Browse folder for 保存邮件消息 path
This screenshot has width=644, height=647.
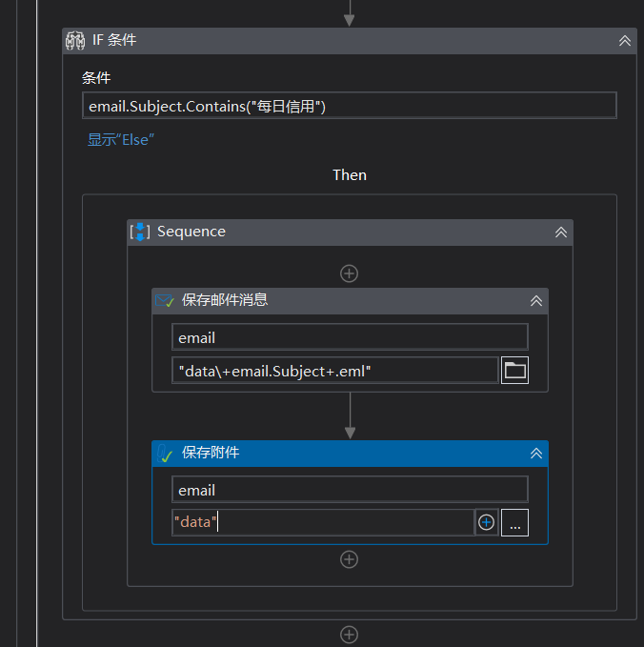[514, 370]
